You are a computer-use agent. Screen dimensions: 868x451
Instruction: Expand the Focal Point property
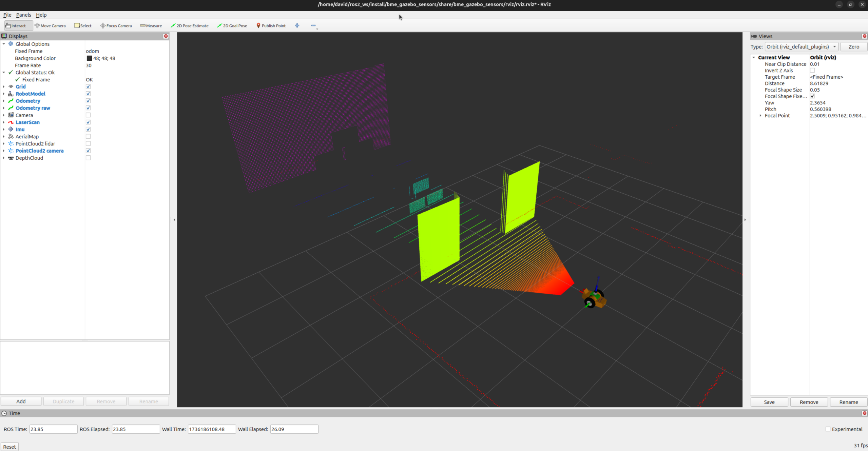[760, 116]
